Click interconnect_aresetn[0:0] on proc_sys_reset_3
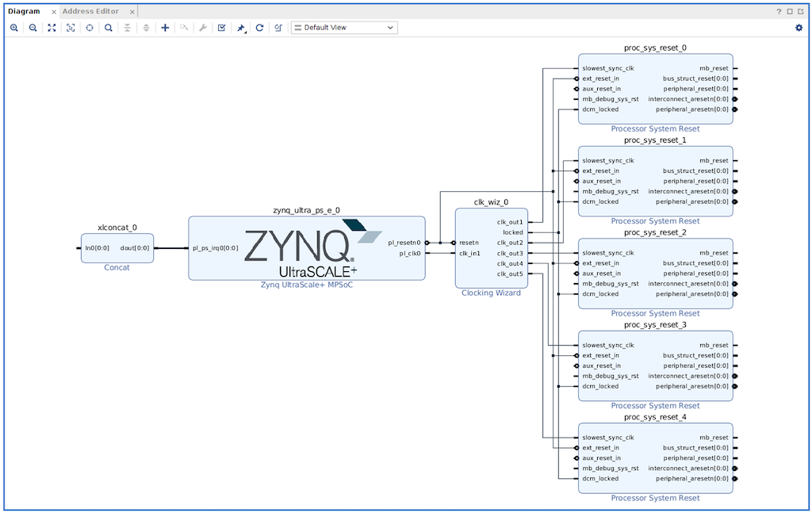 point(688,376)
